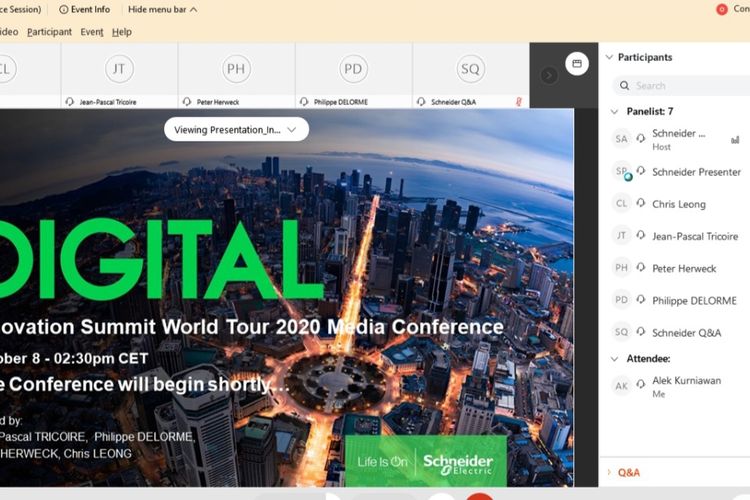The height and width of the screenshot is (500, 750).
Task: Click CL avatar beside Chris Leong
Action: (621, 203)
